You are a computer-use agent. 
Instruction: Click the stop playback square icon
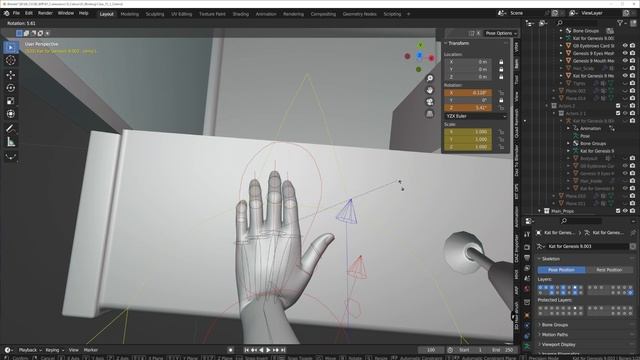[231, 350]
